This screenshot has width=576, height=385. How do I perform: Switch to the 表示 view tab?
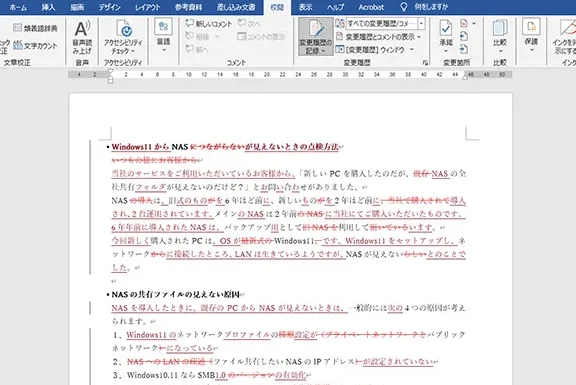pos(305,7)
